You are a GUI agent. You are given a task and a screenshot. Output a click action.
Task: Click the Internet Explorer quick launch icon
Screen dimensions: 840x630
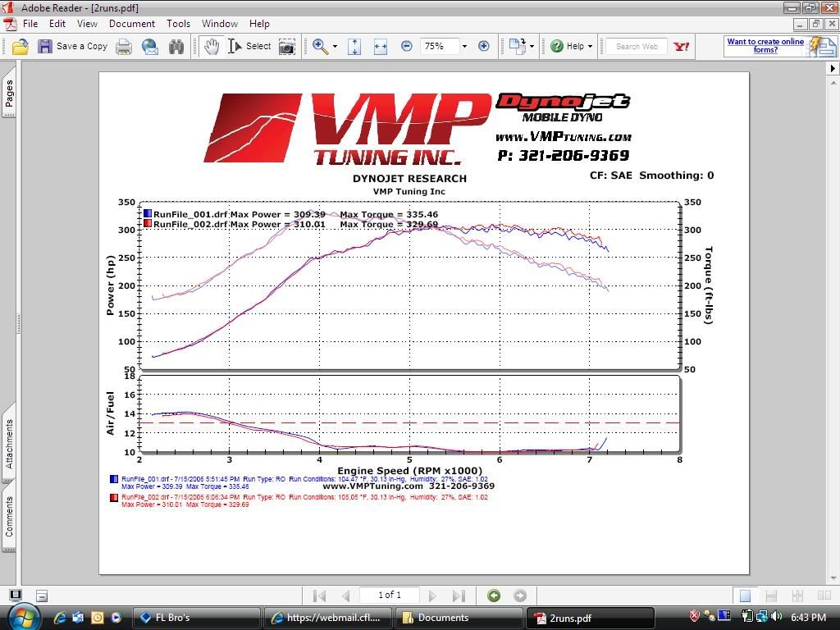click(59, 618)
